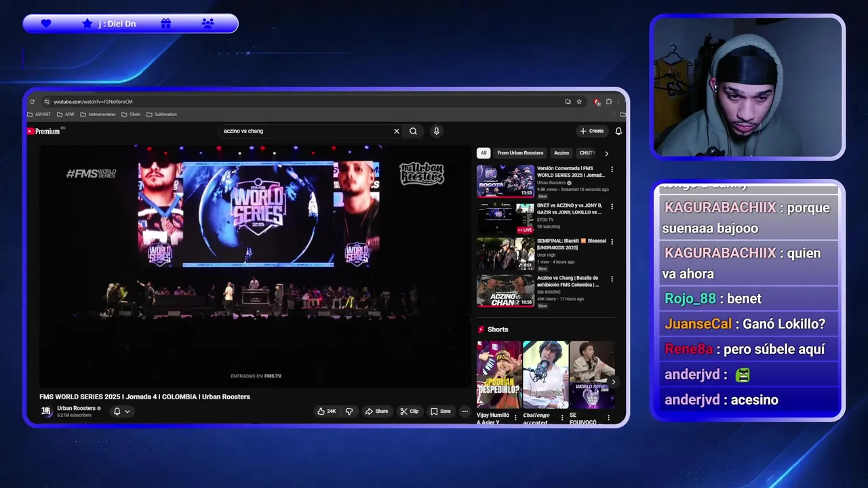Open the APW bookmarks folder
This screenshot has height=488, width=868.
pyautogui.click(x=66, y=115)
